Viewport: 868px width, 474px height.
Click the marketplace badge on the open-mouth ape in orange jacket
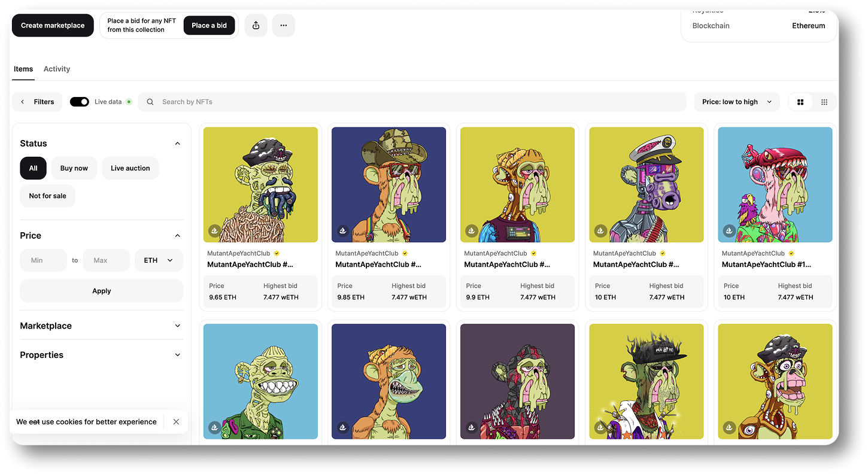(729, 427)
